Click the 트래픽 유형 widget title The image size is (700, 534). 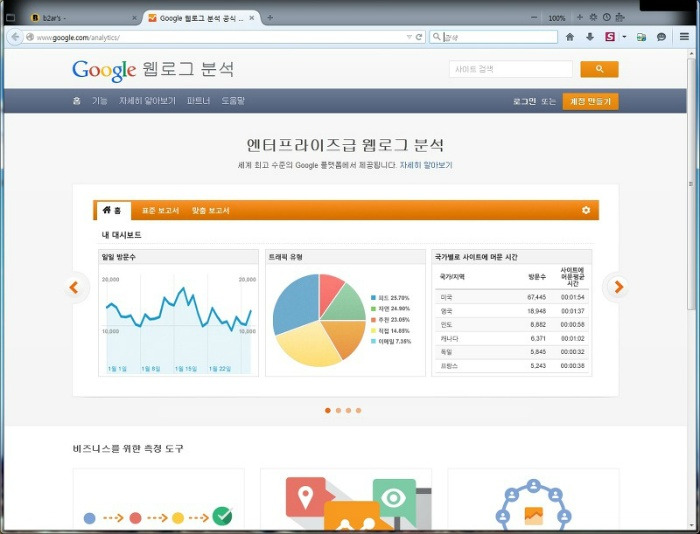[x=286, y=257]
